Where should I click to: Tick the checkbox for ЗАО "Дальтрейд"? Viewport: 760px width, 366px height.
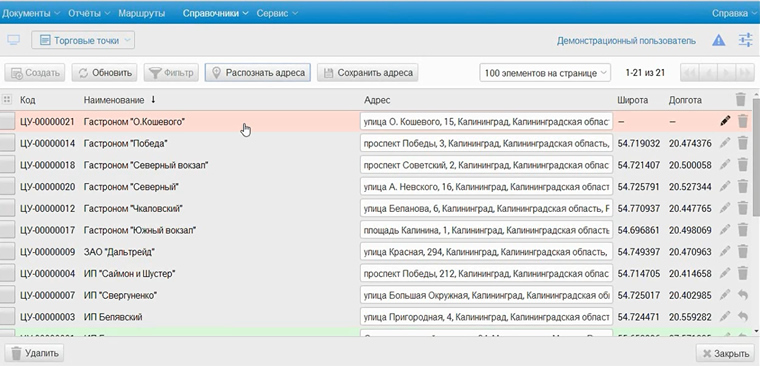click(x=7, y=252)
